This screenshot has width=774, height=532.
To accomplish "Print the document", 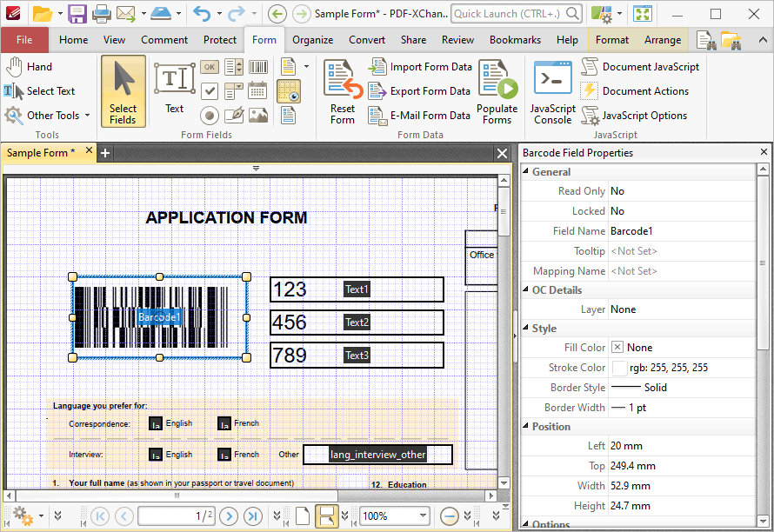I will click(102, 14).
